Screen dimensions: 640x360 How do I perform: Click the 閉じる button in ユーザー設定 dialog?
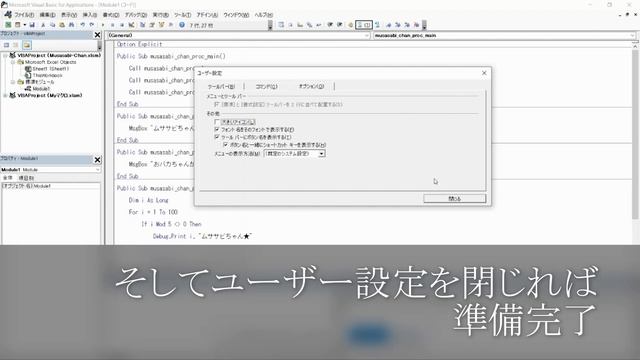(x=455, y=198)
